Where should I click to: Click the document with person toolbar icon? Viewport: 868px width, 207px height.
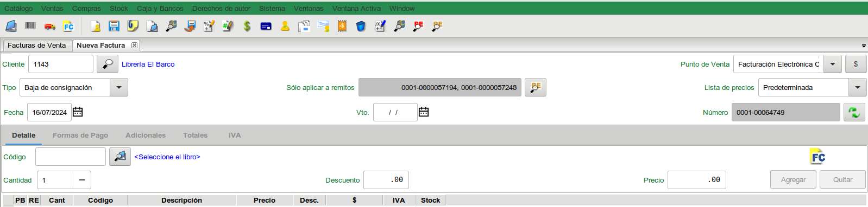[95, 26]
